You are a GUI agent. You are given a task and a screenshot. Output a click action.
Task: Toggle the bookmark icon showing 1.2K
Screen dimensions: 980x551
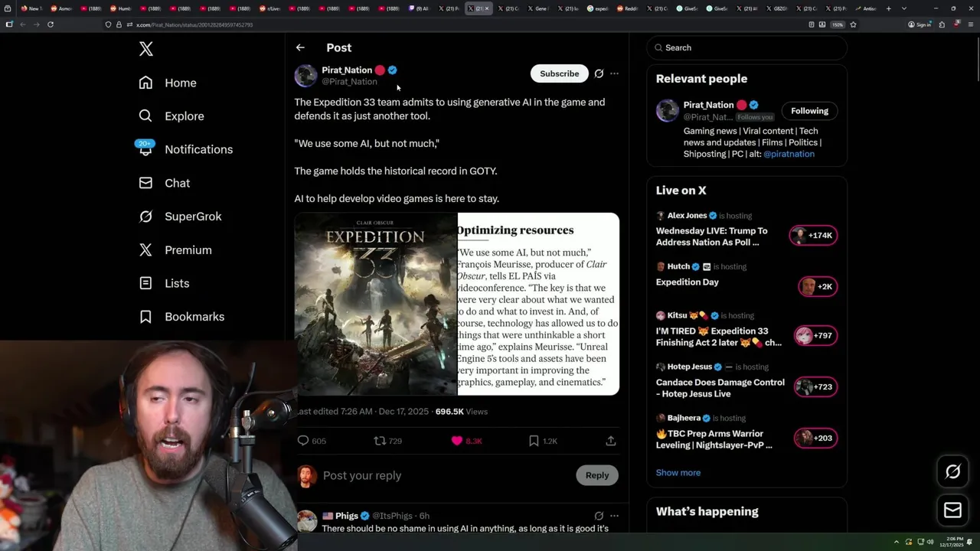534,441
